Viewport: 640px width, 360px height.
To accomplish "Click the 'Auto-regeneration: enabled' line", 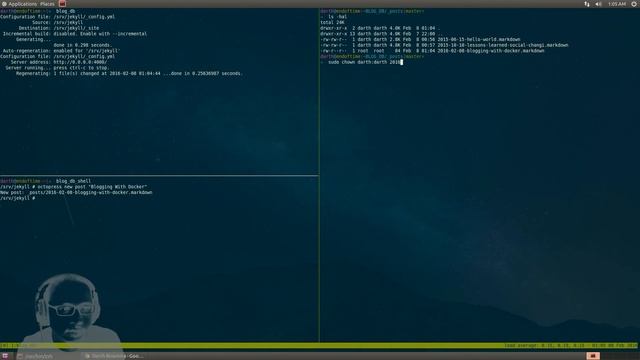I will pyautogui.click(x=61, y=51).
